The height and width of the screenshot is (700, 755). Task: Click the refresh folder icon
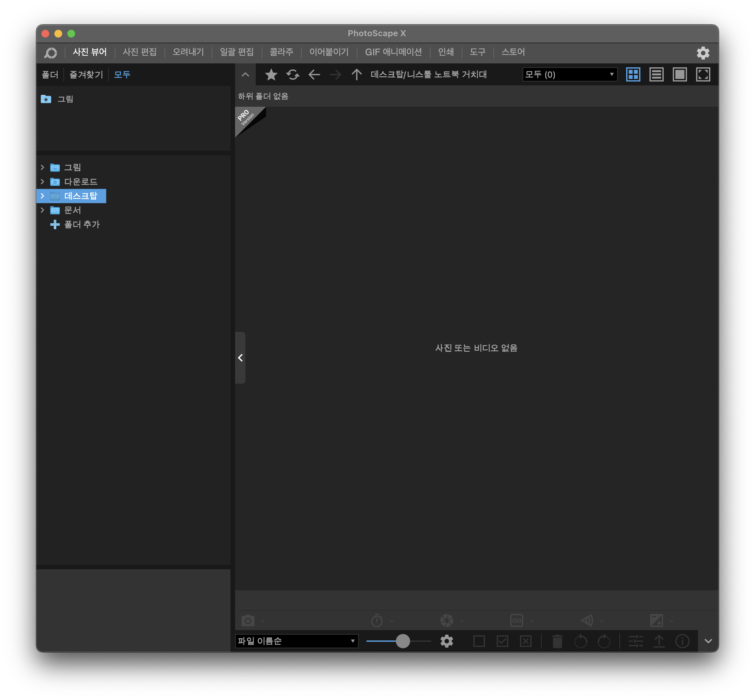[x=293, y=75]
